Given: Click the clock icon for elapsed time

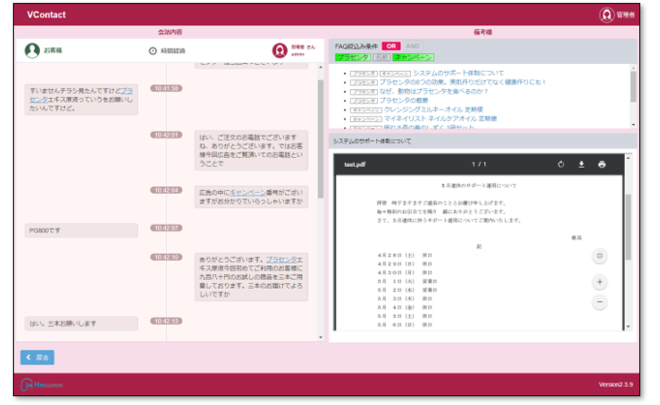Looking at the screenshot, I should pyautogui.click(x=152, y=50).
